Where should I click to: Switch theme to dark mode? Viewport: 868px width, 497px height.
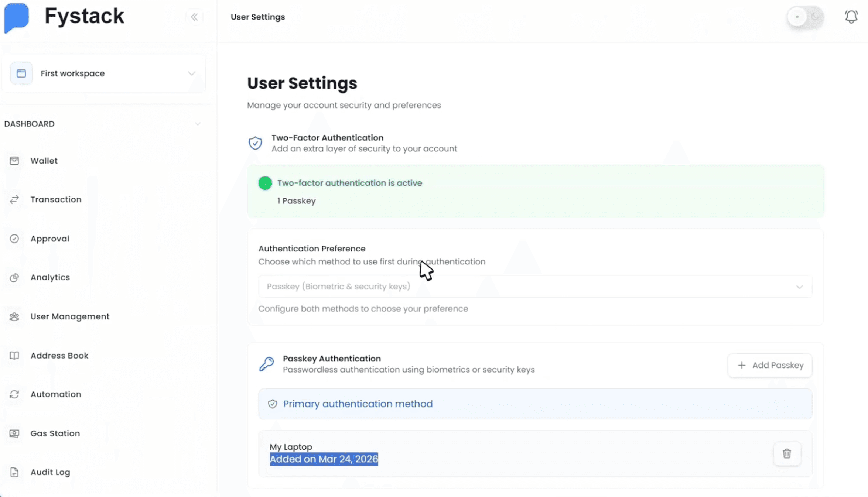click(814, 17)
